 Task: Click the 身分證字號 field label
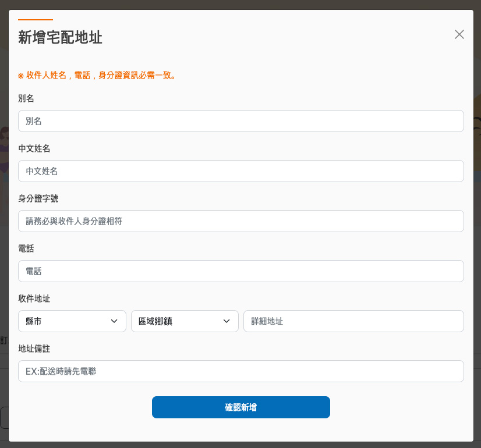click(38, 198)
